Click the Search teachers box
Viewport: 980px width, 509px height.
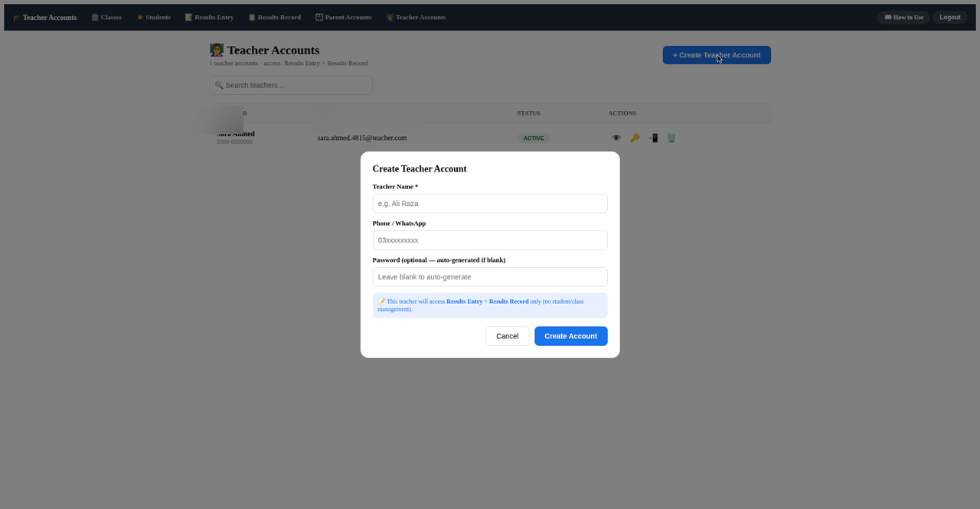[x=291, y=85]
